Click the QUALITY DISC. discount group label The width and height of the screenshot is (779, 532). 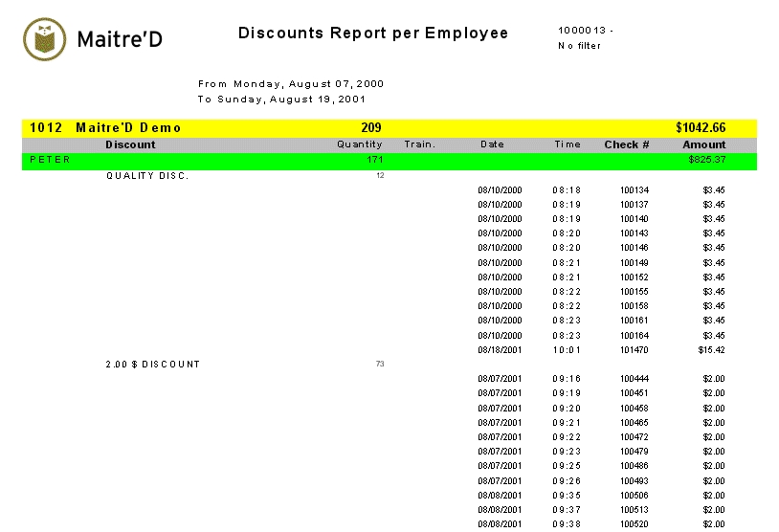147,176
